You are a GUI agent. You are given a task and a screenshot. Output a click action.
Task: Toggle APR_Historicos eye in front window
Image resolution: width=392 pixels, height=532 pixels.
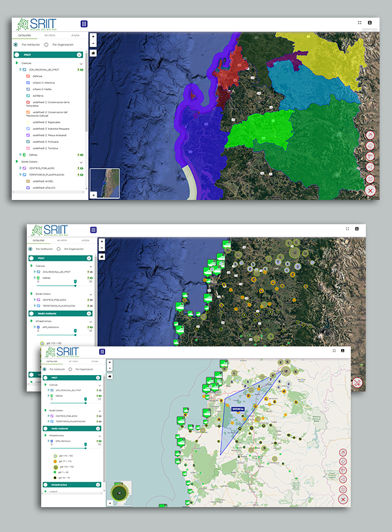[x=100, y=441]
